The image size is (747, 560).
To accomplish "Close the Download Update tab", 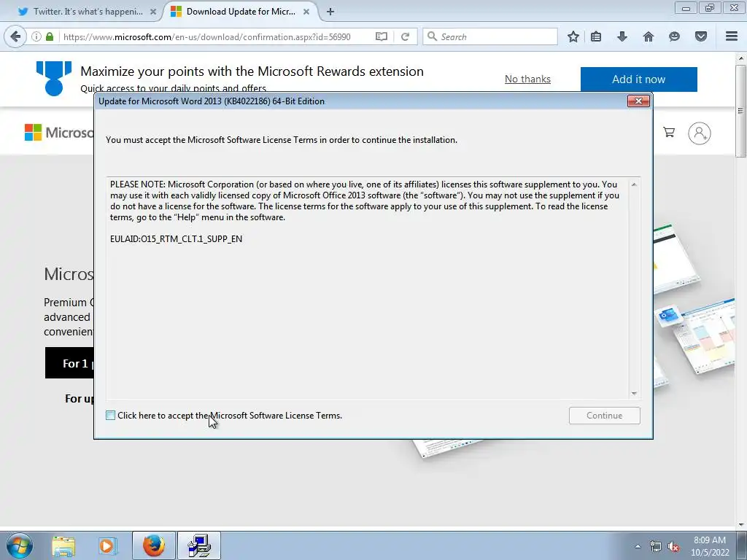I will click(x=306, y=12).
